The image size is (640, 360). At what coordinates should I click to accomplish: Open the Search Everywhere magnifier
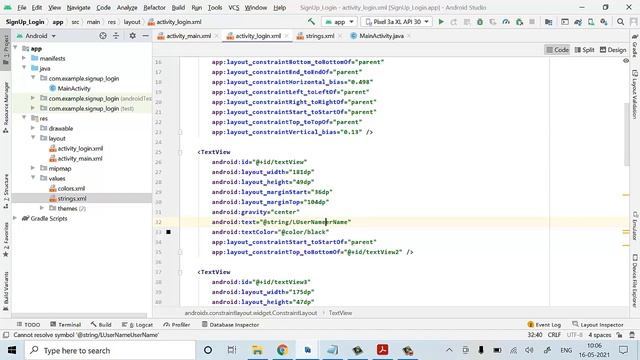point(620,22)
